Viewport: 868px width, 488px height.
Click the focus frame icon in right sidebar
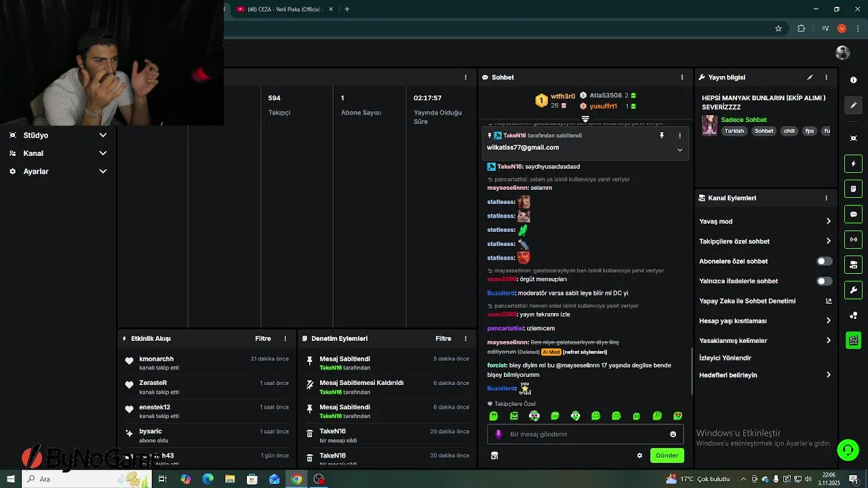pos(853,138)
